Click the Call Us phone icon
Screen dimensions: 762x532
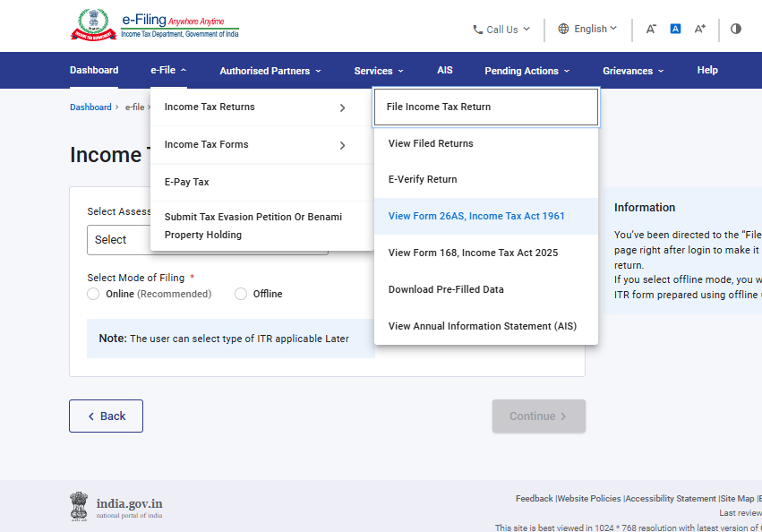tap(478, 30)
